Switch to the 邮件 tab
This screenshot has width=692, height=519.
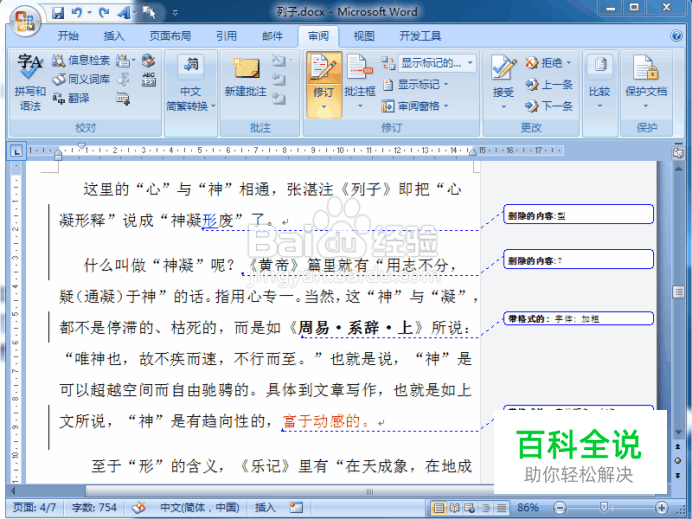272,36
